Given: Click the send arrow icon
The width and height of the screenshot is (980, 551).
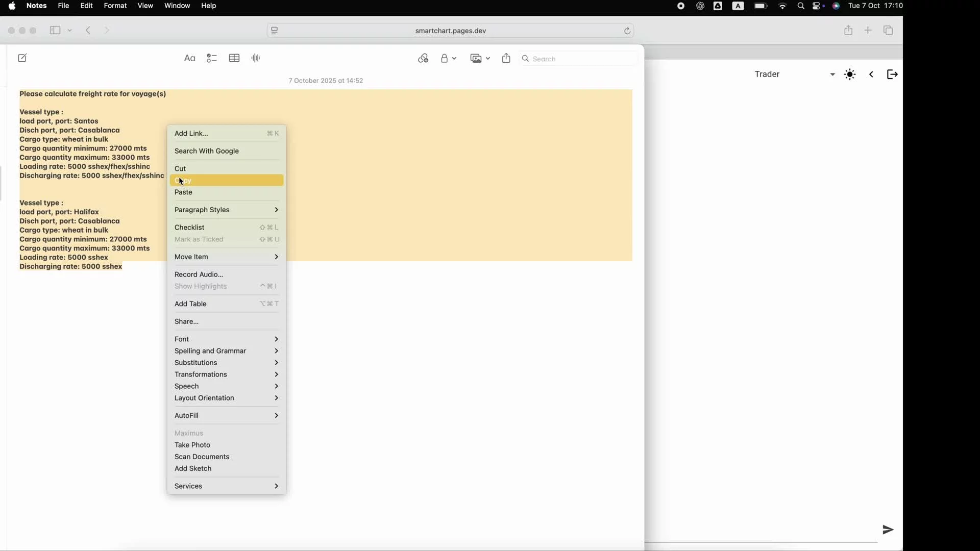Looking at the screenshot, I should click(888, 530).
